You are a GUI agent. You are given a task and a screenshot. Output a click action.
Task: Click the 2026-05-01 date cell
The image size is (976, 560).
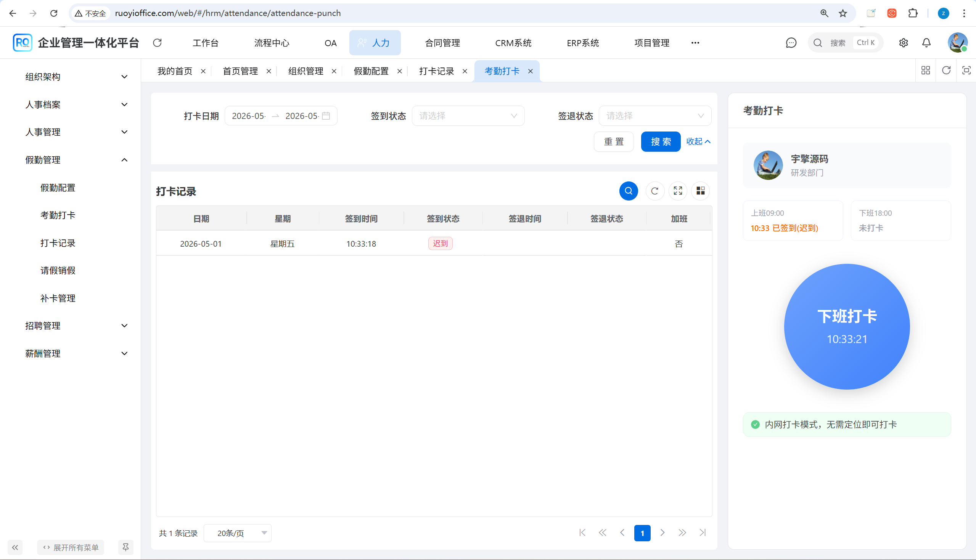coord(201,244)
